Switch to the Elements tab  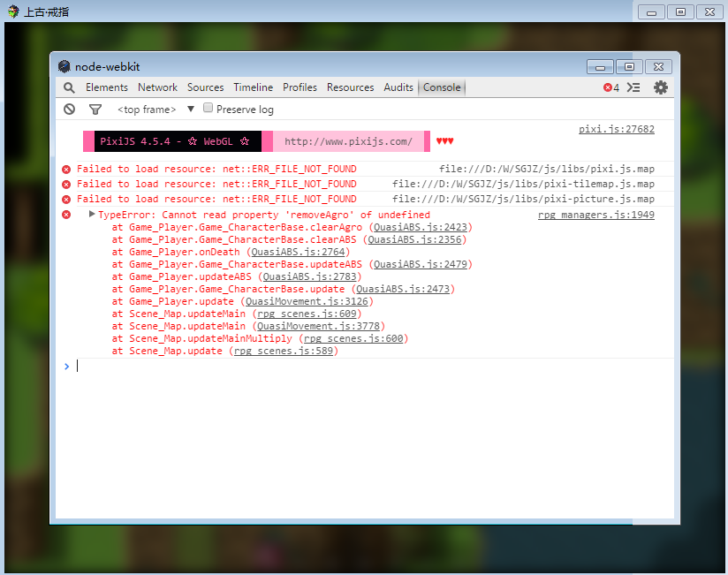(107, 87)
